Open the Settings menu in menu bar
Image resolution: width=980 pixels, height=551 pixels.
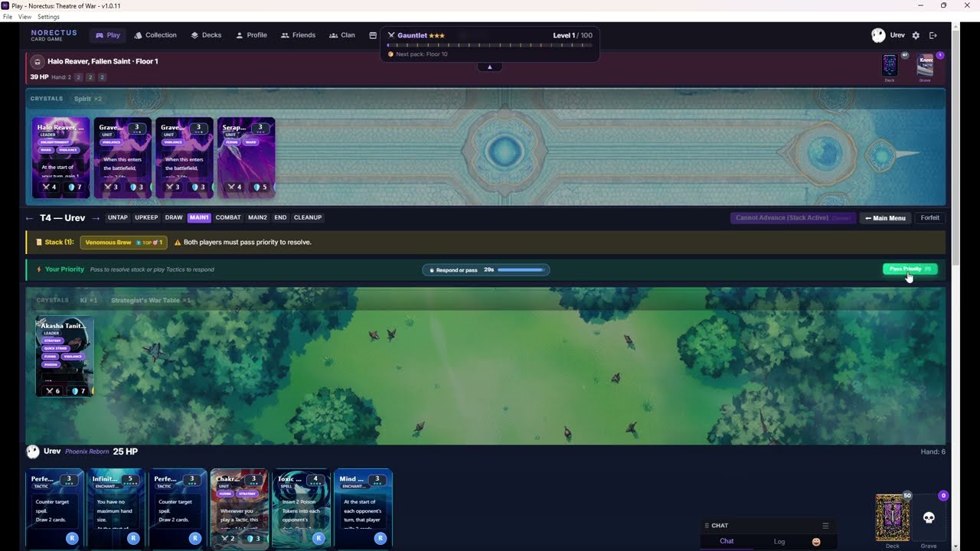coord(48,17)
